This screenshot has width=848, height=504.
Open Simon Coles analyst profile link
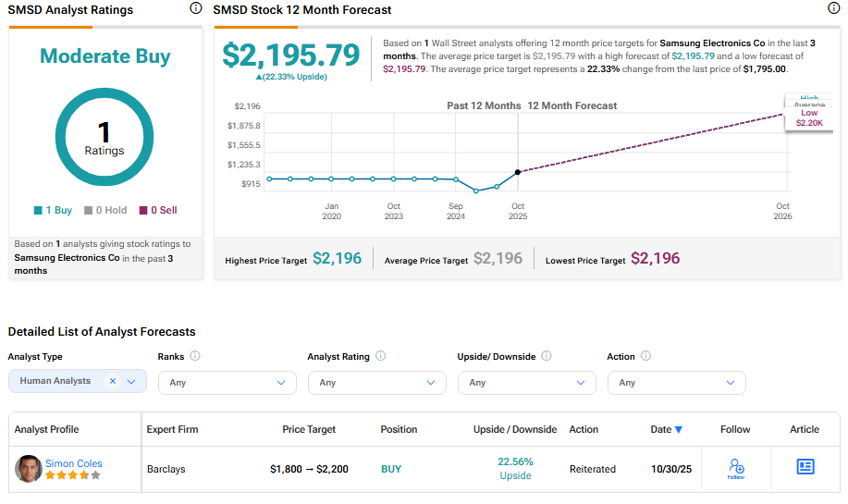tap(74, 463)
